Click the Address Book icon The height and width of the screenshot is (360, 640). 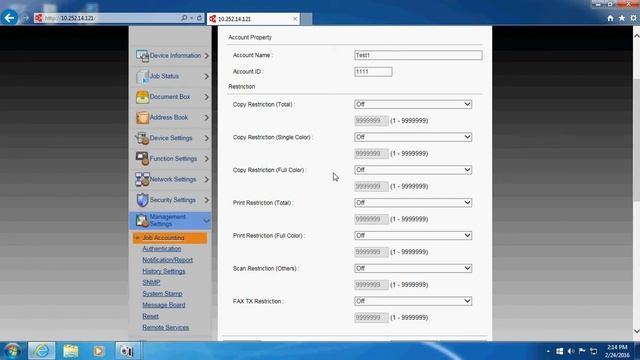pos(142,118)
